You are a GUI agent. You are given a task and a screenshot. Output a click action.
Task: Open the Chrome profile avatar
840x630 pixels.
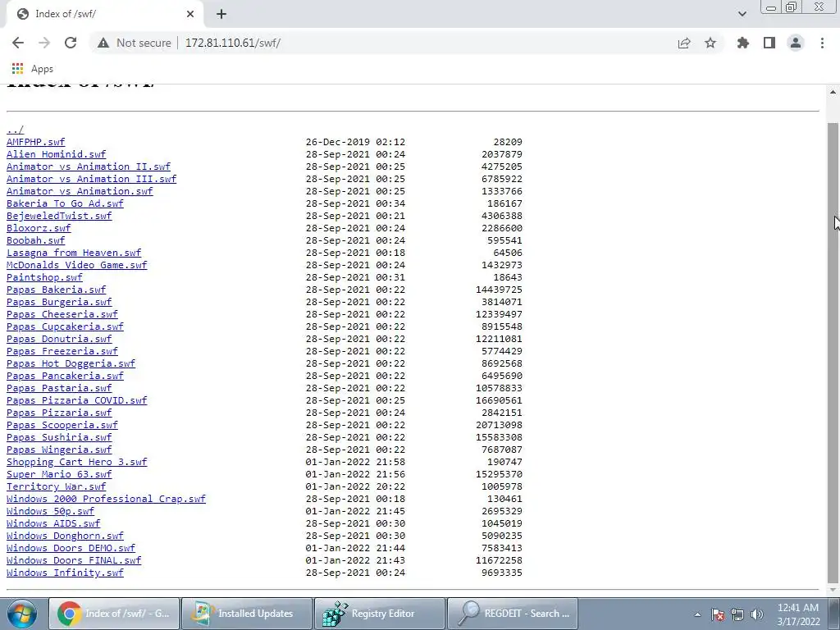click(x=796, y=43)
